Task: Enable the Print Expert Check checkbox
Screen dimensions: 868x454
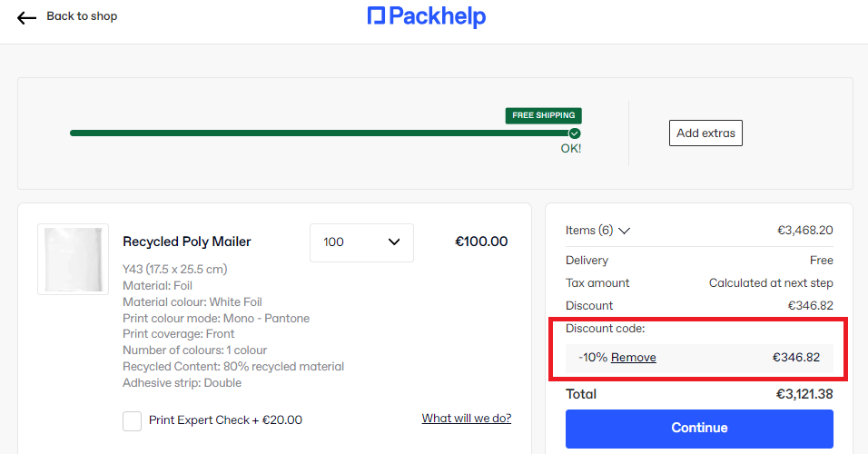Action: pos(133,420)
